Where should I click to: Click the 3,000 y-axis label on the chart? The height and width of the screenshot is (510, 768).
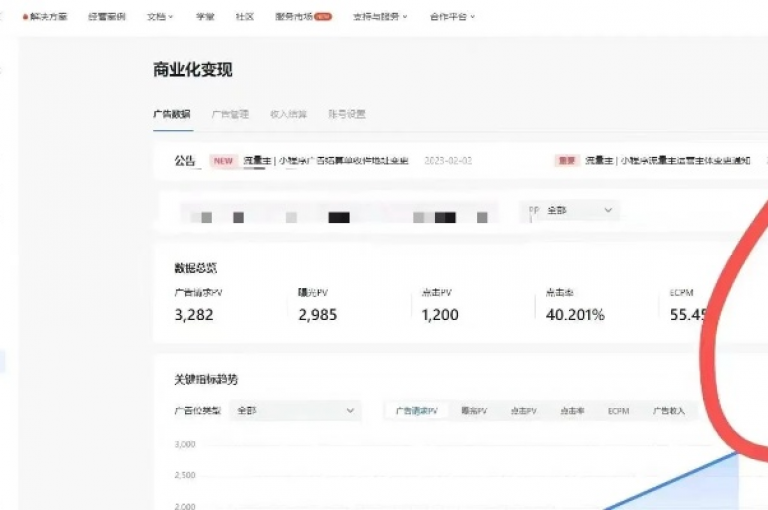point(185,444)
